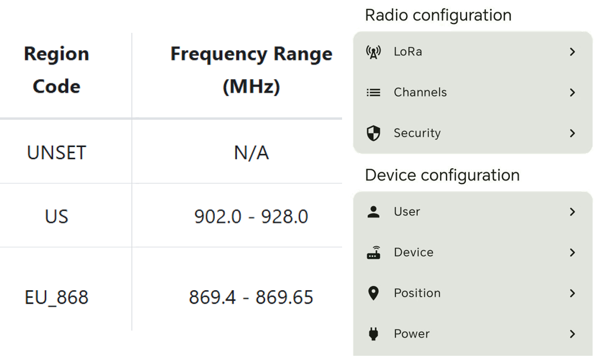Expand the Channels chevron arrow
Screen dimensions: 602x364
pos(572,93)
